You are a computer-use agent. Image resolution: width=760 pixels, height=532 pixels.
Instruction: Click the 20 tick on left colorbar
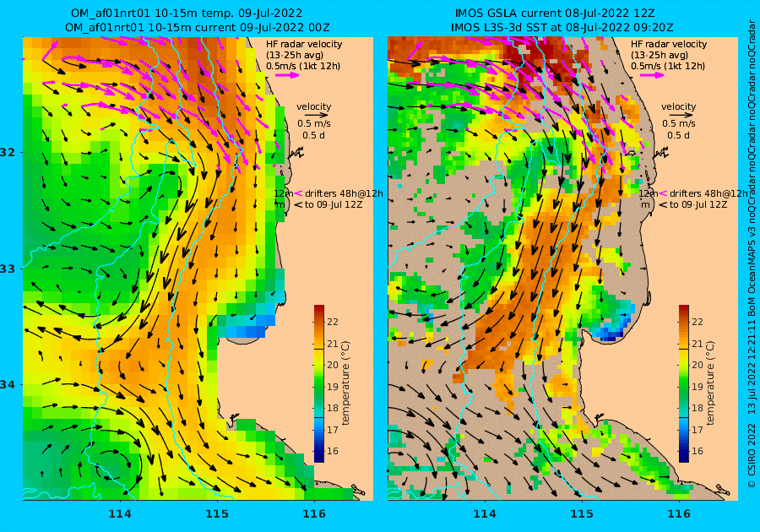tap(333, 366)
